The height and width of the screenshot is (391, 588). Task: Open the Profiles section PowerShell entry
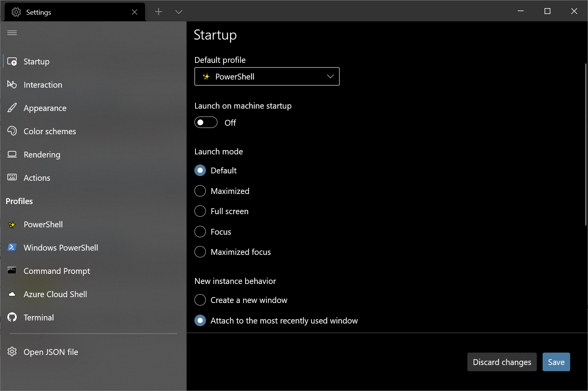43,224
